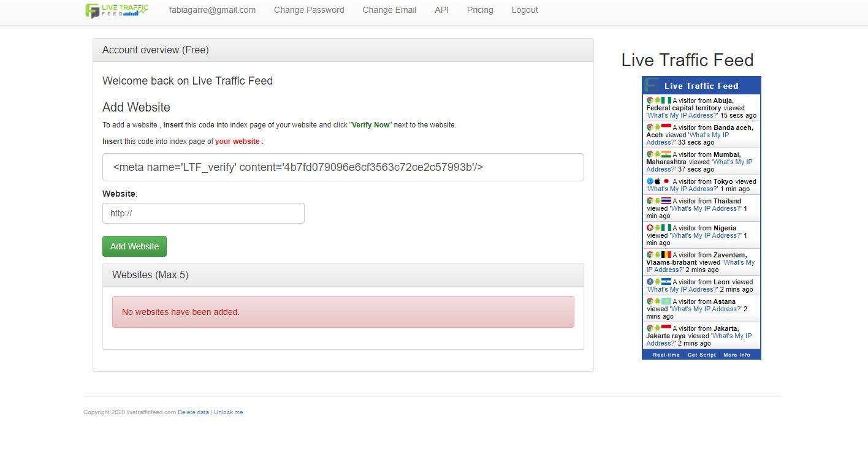This screenshot has height=473, width=868.
Task: Click Android icon in Mumbai row
Action: (x=657, y=154)
